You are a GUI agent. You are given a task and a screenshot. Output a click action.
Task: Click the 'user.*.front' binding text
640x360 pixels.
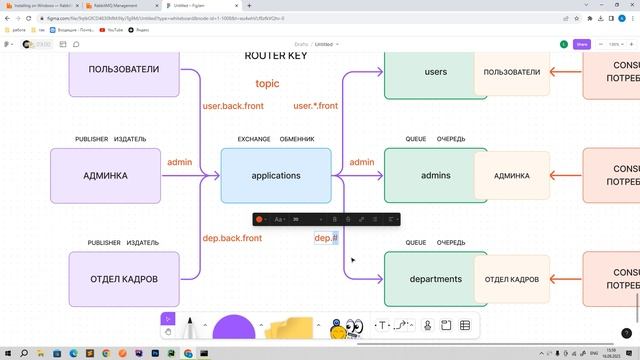point(316,106)
